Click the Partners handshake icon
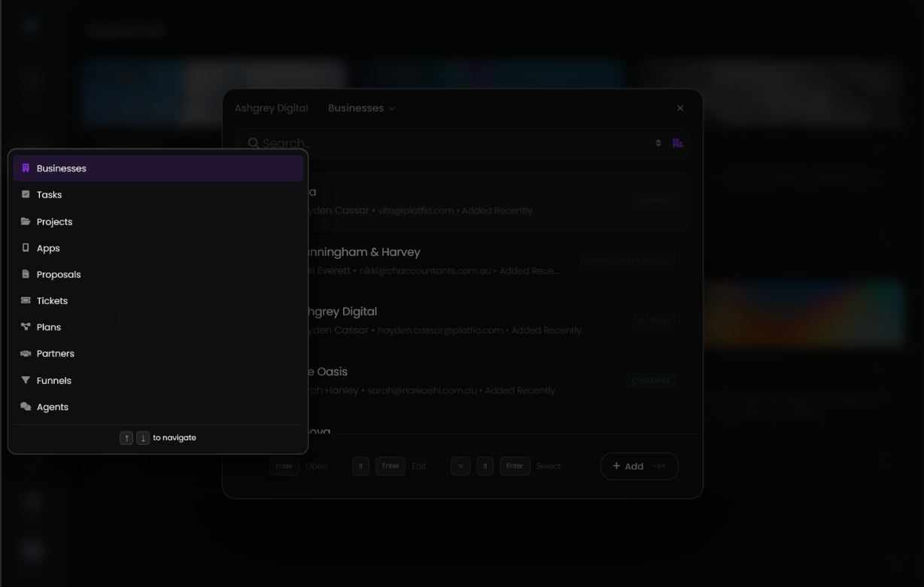 tap(26, 353)
